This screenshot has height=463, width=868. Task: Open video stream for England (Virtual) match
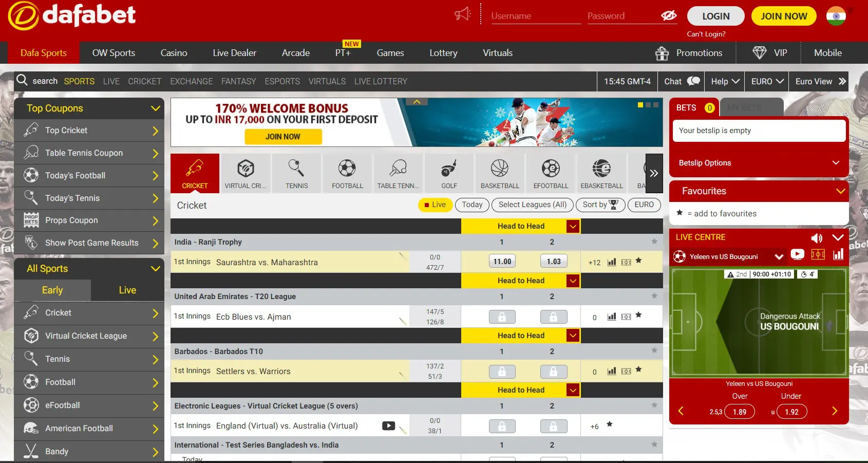(x=388, y=425)
